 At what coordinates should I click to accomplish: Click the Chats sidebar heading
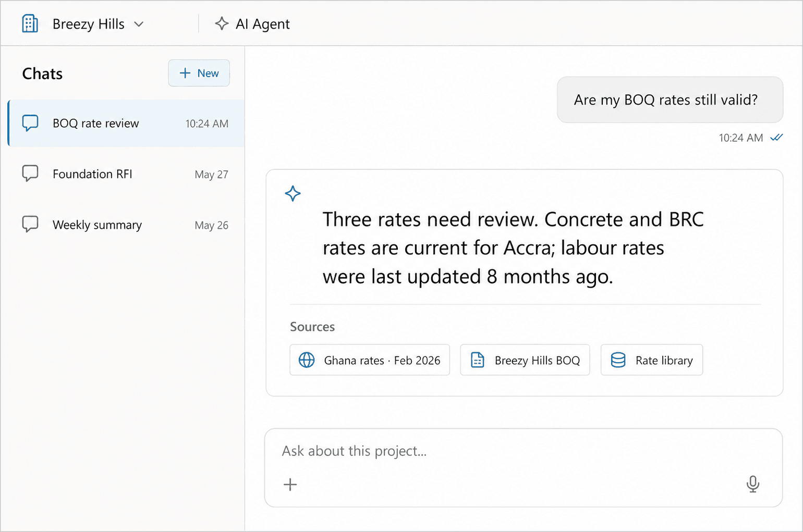pos(42,73)
